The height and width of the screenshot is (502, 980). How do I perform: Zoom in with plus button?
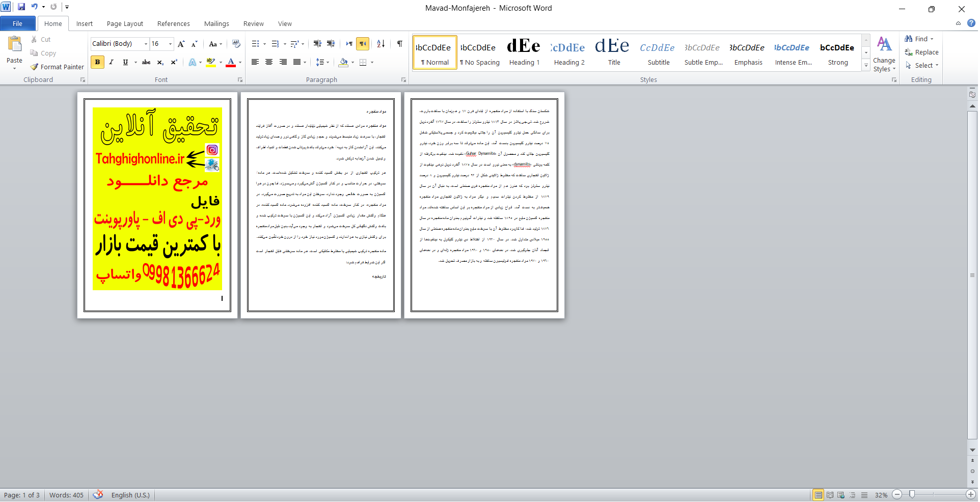(971, 494)
